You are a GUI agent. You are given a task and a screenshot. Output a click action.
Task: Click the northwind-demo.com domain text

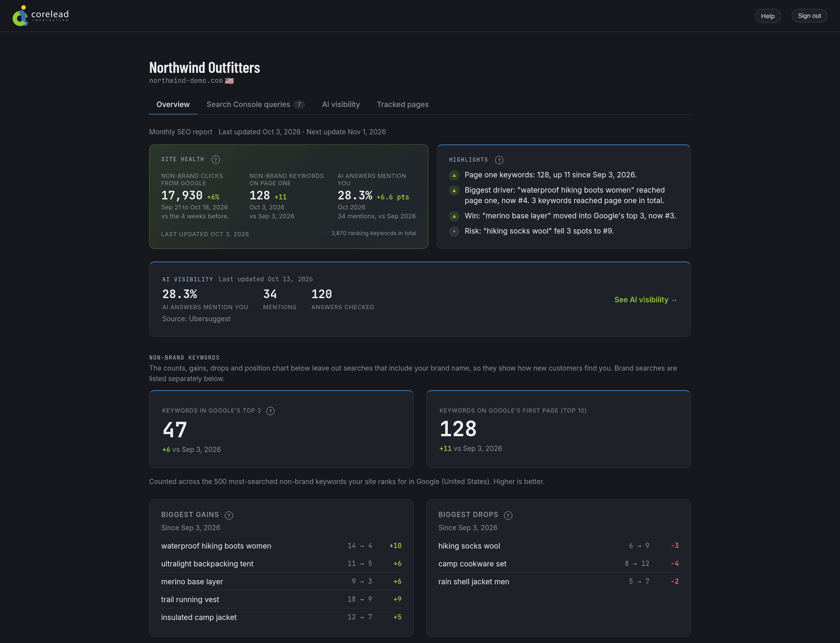click(186, 81)
